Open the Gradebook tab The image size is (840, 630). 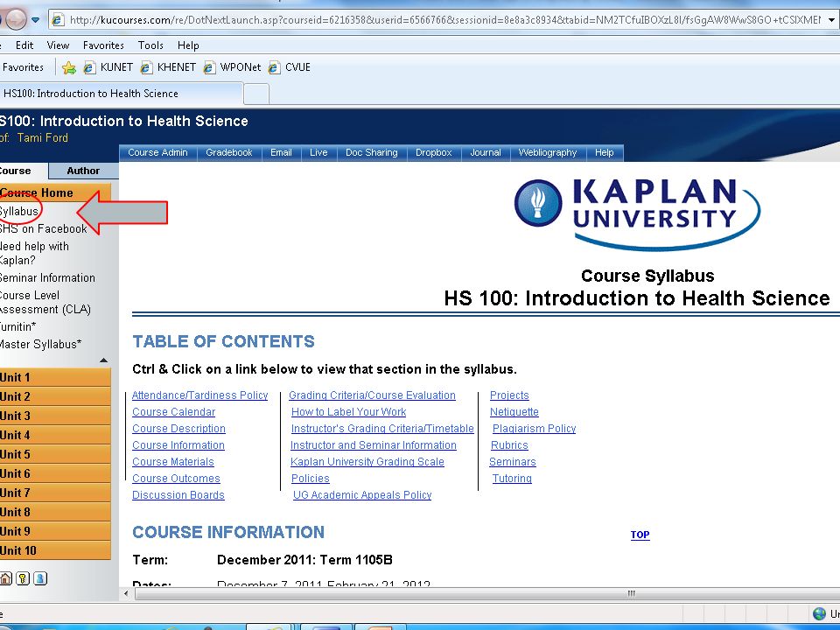228,152
